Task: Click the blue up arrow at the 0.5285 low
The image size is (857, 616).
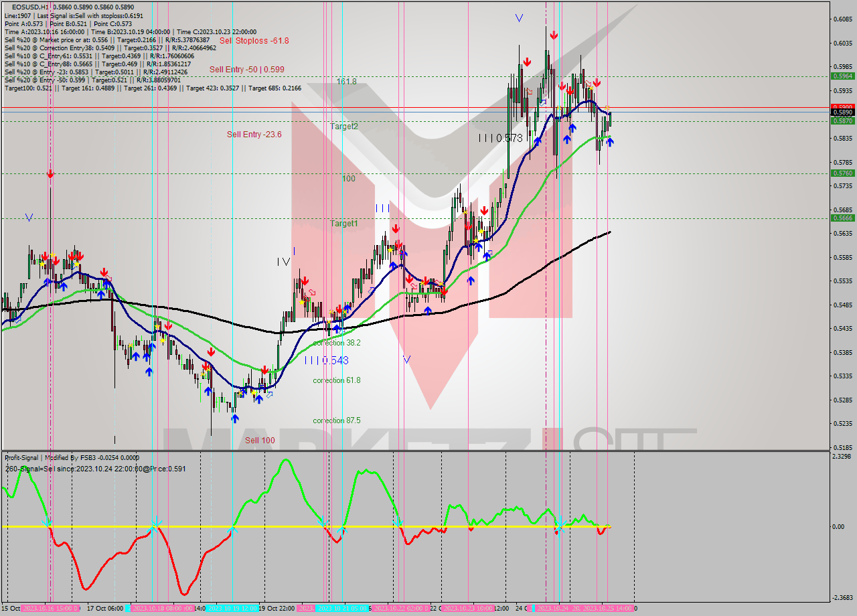Action: click(x=234, y=418)
